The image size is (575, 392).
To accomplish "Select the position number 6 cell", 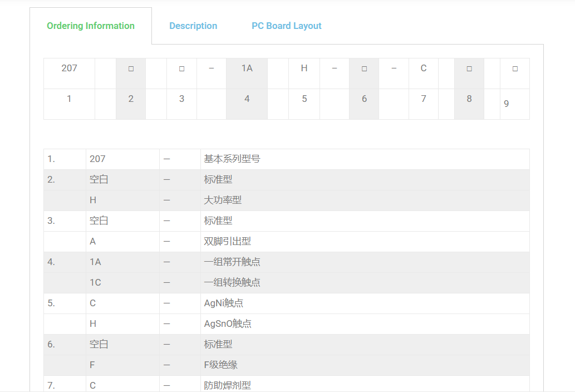I will tap(364, 99).
